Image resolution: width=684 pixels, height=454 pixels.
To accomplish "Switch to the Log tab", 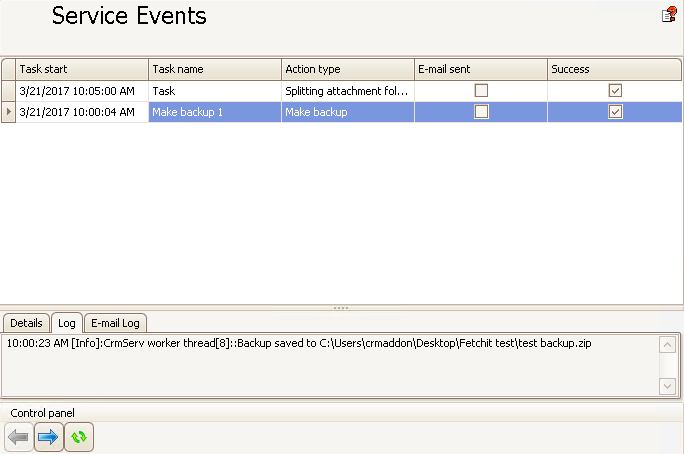I will coord(67,323).
